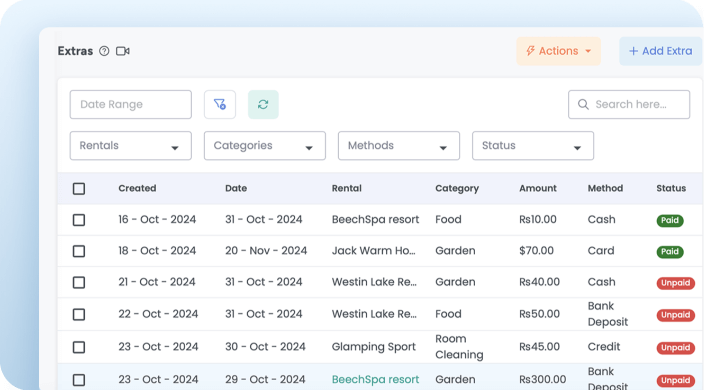Click the Rs50.00 amount cell
The width and height of the screenshot is (704, 390).
(540, 314)
